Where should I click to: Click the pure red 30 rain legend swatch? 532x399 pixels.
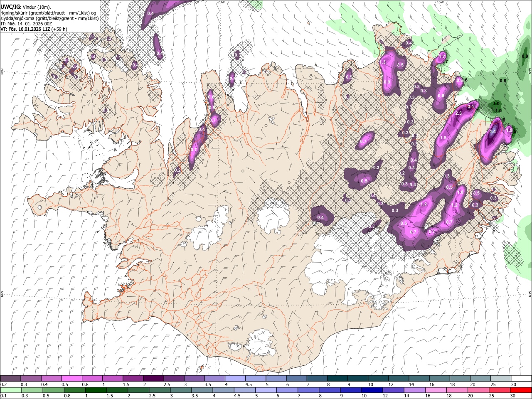point(520,390)
